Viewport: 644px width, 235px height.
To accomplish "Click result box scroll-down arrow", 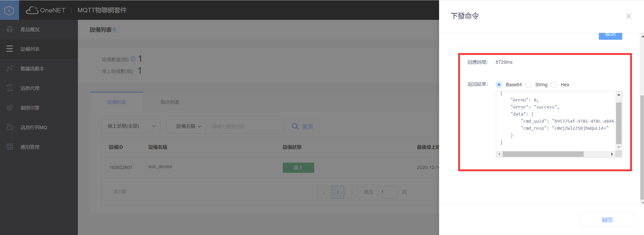I will [619, 147].
